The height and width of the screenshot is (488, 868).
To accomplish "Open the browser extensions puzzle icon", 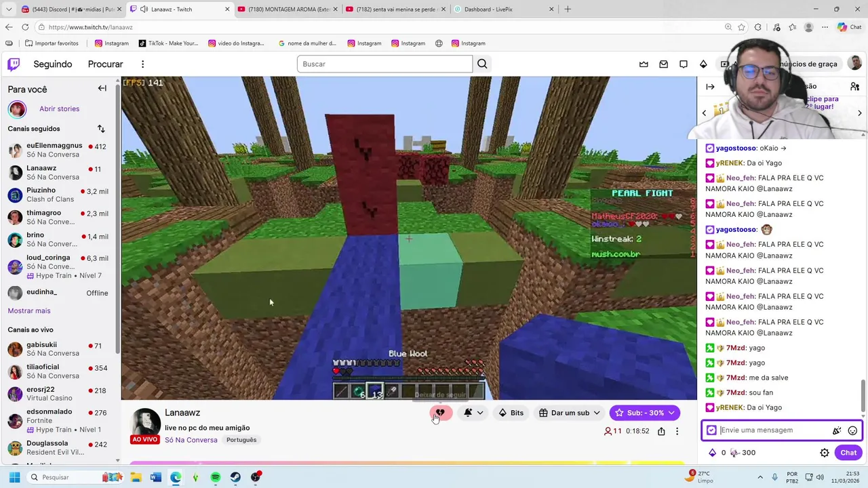I will (758, 27).
